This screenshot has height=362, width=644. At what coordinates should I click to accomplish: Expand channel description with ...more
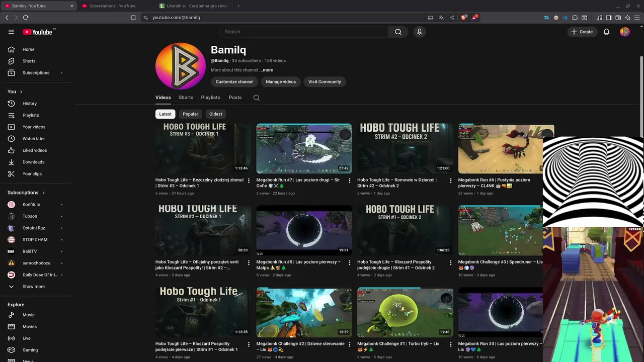(x=267, y=70)
